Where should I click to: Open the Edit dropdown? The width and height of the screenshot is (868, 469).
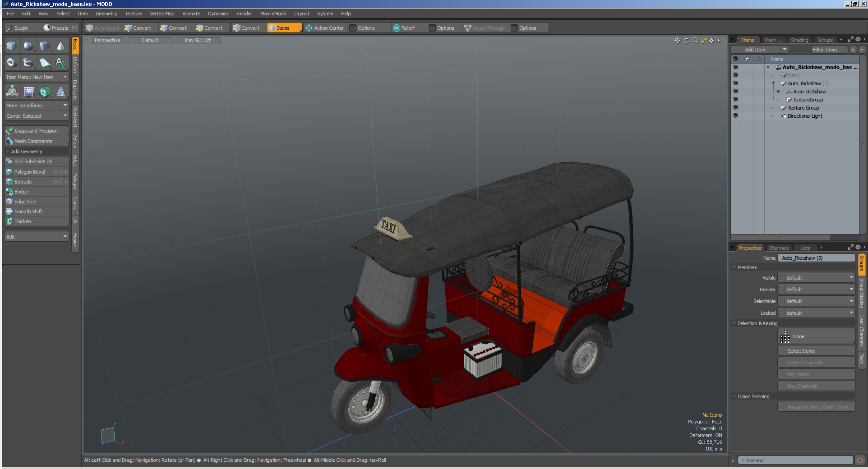(x=37, y=237)
